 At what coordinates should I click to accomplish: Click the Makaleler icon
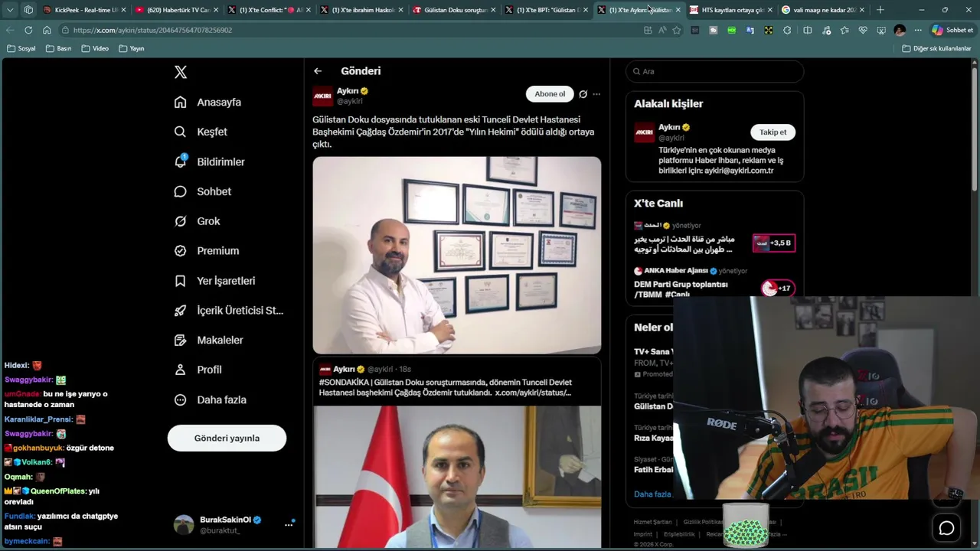pyautogui.click(x=180, y=340)
